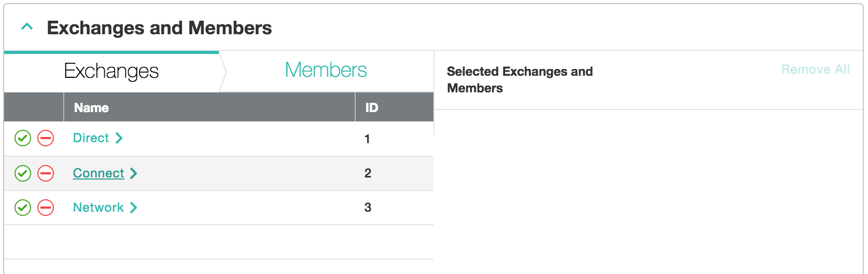Image resolution: width=868 pixels, height=274 pixels.
Task: Click the Name column header
Action: coord(91,107)
